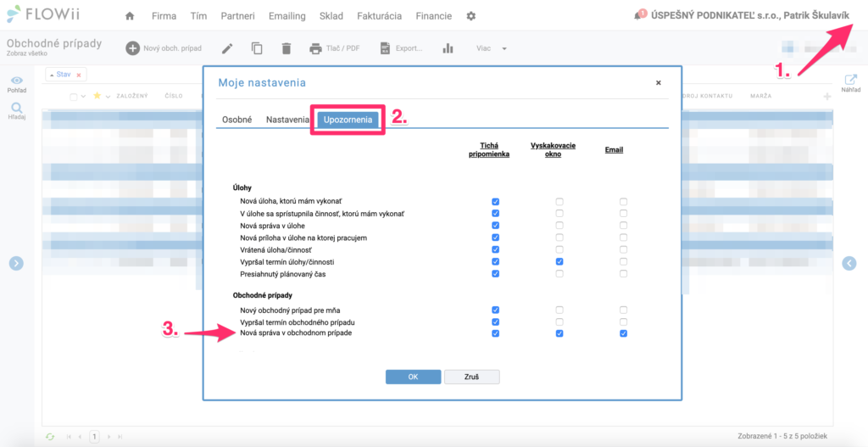868x447 pixels.
Task: Click the Vyskakovacie okno column header
Action: (553, 149)
